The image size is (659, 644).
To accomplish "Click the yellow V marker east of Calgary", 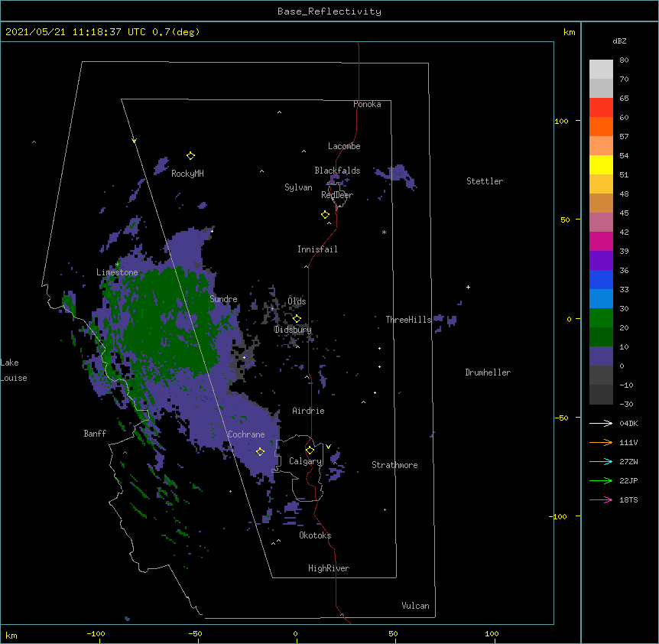I will point(328,447).
